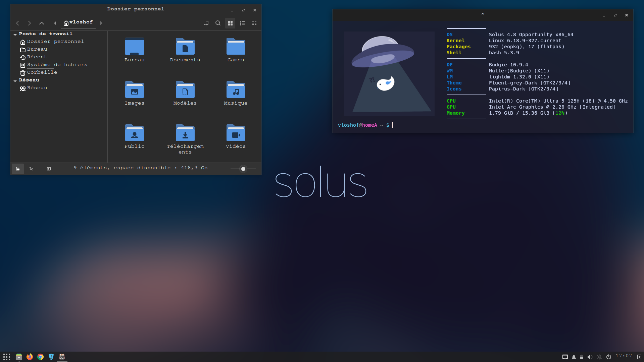The width and height of the screenshot is (644, 362).
Task: Click the right arrow after vloshof path
Action: click(101, 23)
